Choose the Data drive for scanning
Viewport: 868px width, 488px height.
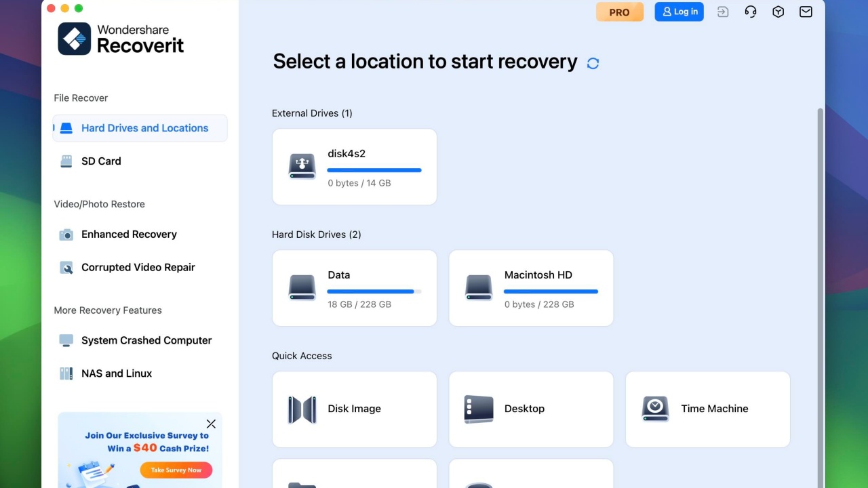354,288
